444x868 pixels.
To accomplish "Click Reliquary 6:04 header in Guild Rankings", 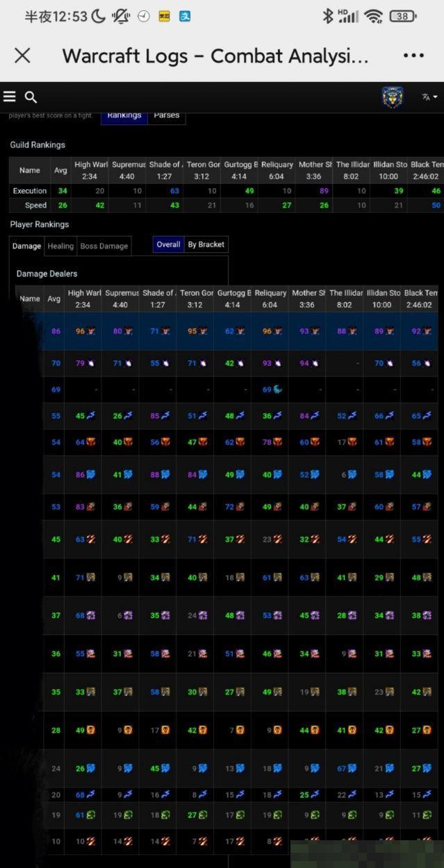I will [x=277, y=170].
